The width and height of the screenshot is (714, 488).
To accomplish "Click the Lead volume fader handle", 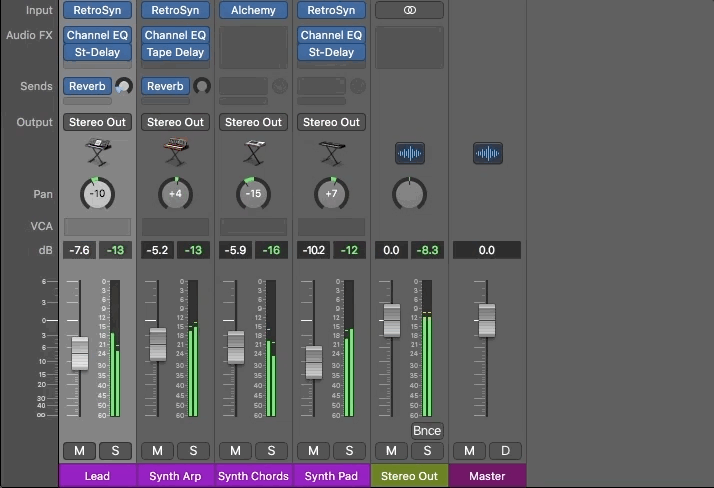I will pos(80,354).
